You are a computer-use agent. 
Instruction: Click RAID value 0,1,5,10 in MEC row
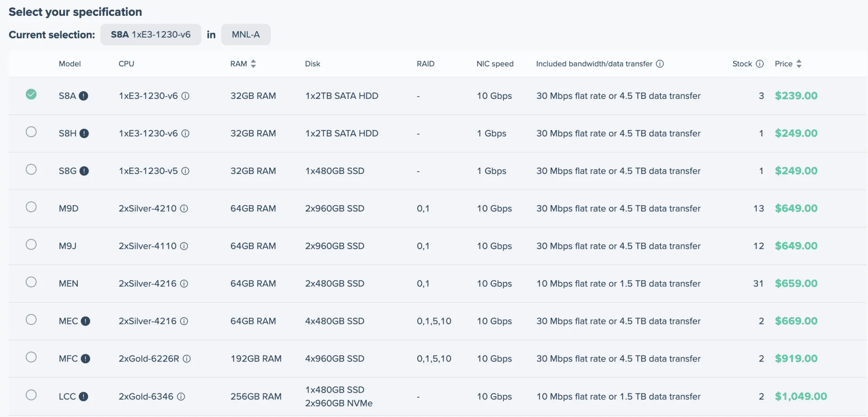pyautogui.click(x=434, y=321)
